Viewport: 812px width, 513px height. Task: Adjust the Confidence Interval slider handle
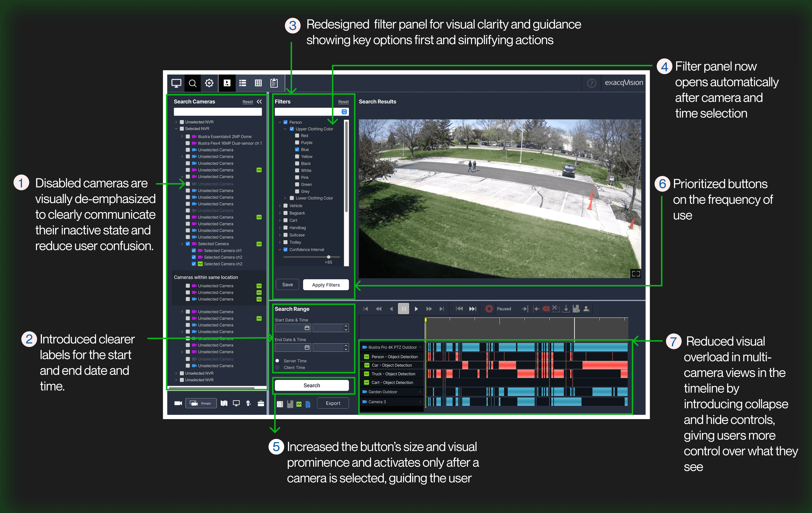click(328, 257)
